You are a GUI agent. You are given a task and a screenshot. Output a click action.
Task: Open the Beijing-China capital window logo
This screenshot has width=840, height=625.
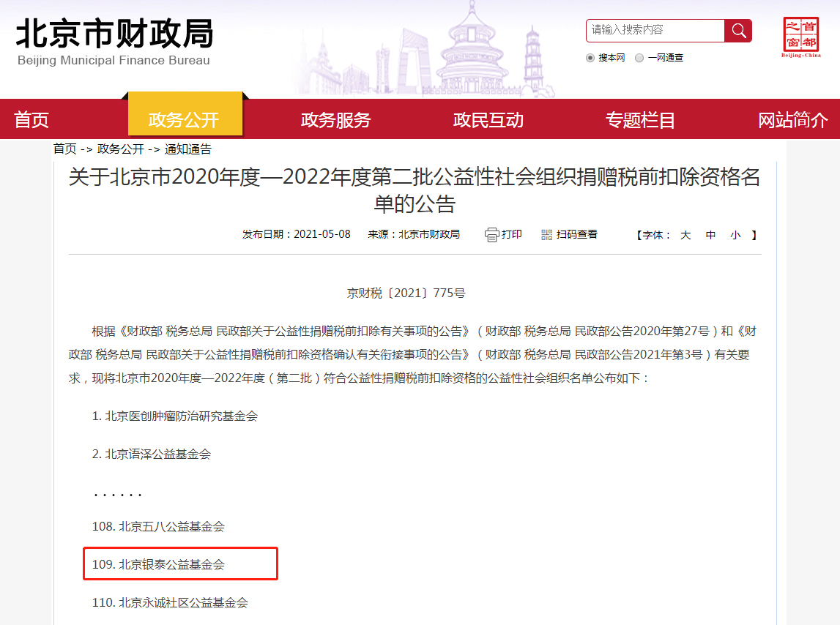[800, 37]
